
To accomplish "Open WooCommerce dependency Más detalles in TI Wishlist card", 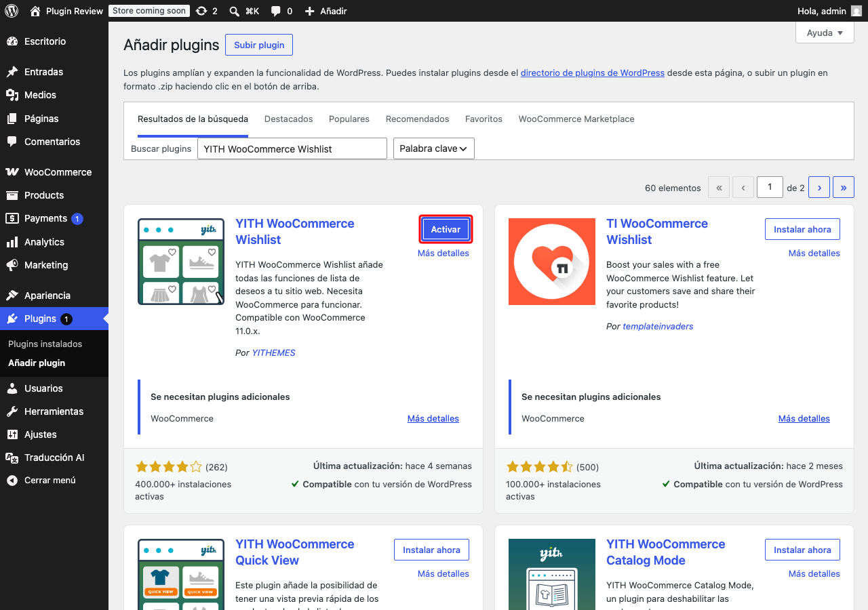I will (x=804, y=418).
